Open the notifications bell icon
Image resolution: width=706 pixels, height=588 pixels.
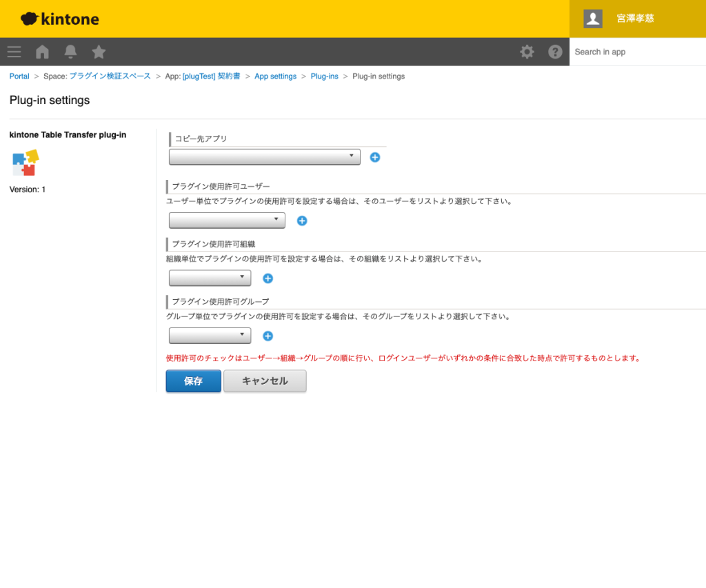pyautogui.click(x=70, y=52)
